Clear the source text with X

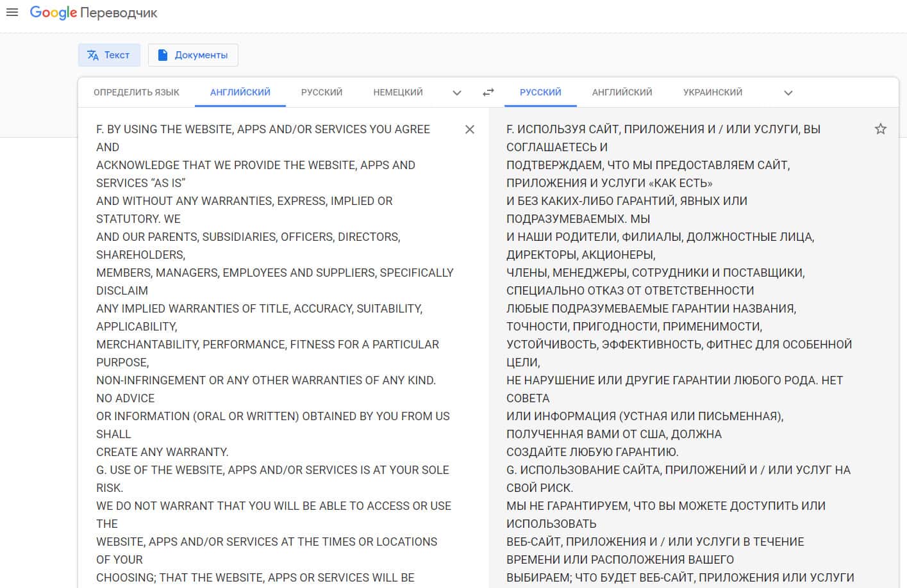point(470,129)
